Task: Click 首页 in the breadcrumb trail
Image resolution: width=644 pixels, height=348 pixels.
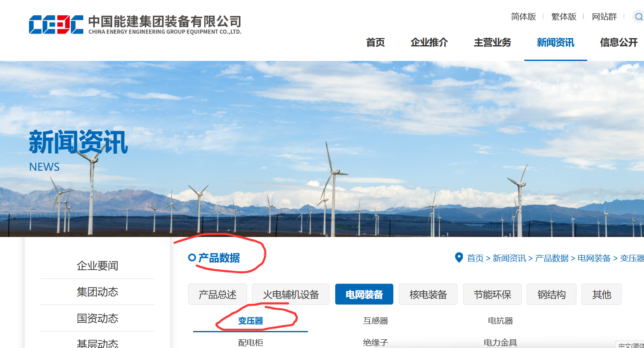Action: [x=475, y=258]
